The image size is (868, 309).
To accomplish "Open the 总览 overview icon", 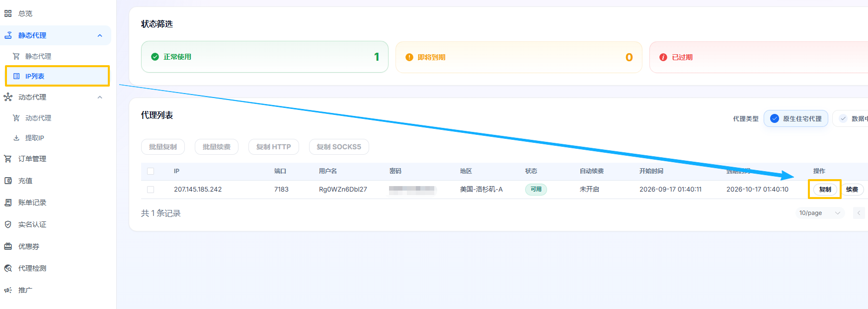I will click(8, 13).
